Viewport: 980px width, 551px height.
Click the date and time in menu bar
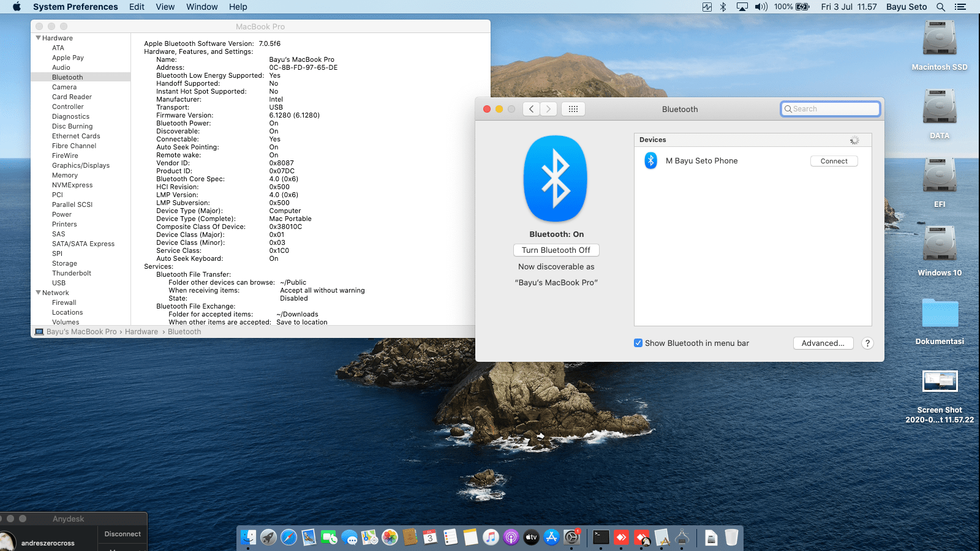(x=849, y=7)
